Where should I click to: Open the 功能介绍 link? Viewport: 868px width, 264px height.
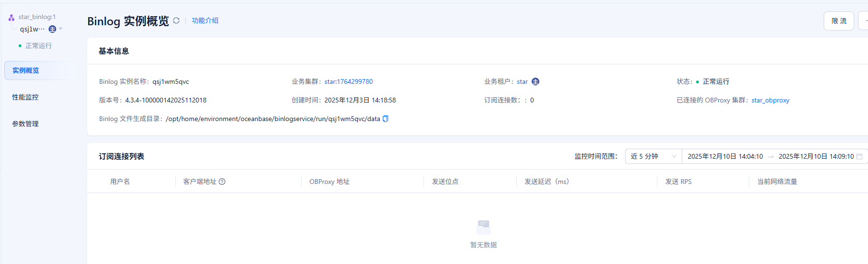pos(205,20)
